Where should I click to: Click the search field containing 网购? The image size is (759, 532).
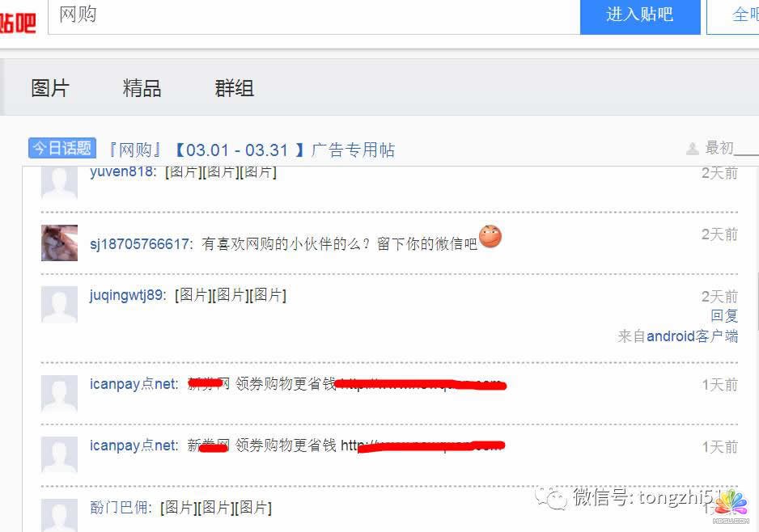tap(314, 17)
